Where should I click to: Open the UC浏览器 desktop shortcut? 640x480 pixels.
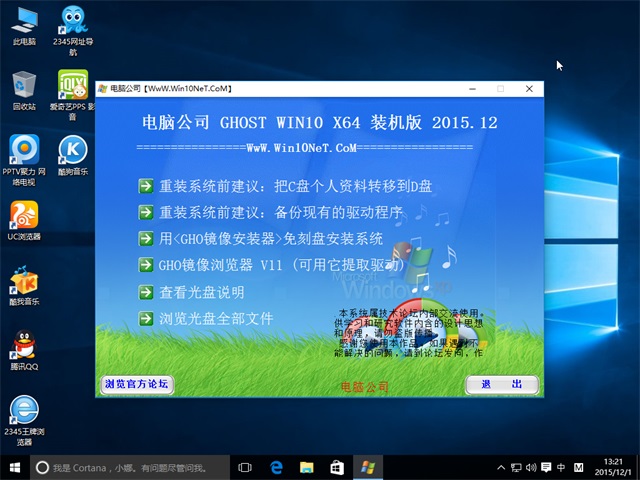pos(24,220)
